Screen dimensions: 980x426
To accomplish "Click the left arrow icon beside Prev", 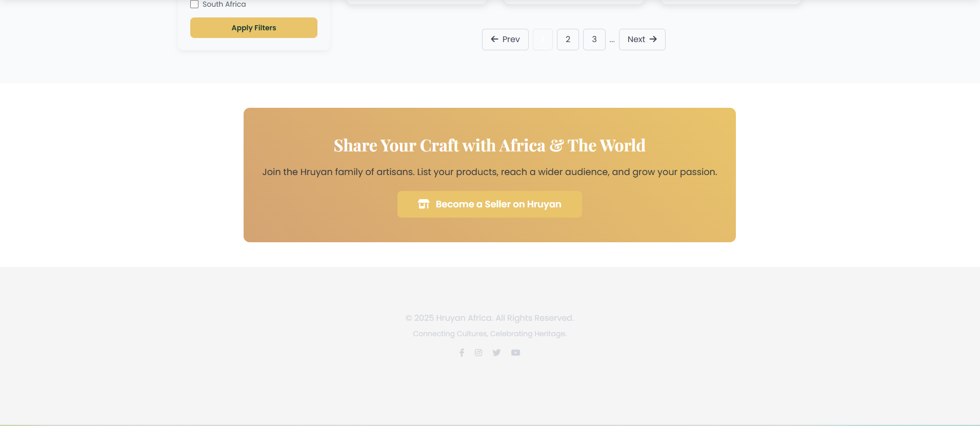I will (494, 40).
